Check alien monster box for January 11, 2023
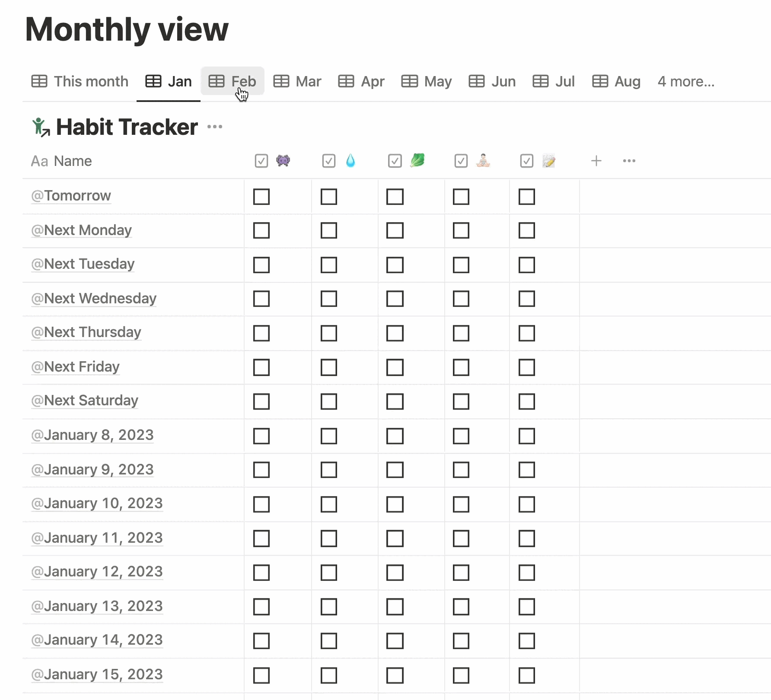 (x=261, y=539)
